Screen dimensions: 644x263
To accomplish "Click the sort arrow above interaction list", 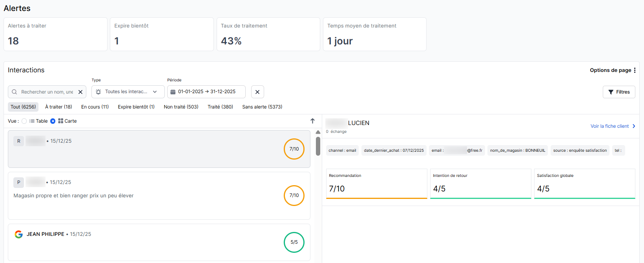I will tap(312, 121).
